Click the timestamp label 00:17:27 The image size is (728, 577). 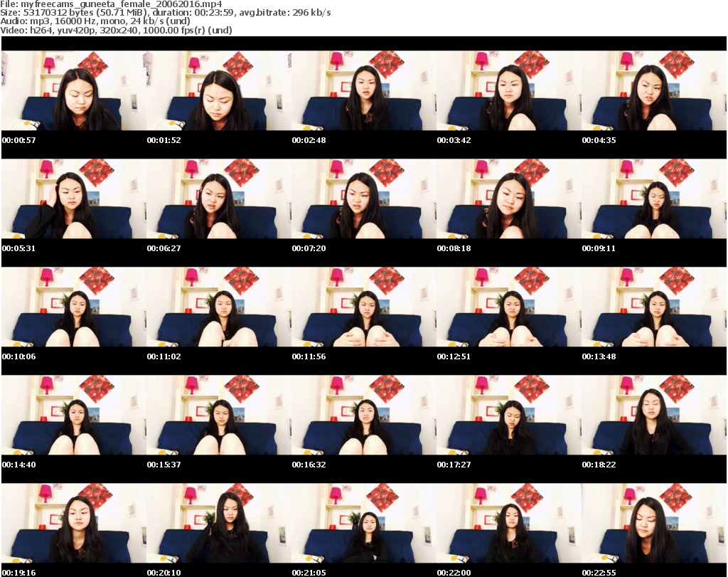[x=454, y=465]
